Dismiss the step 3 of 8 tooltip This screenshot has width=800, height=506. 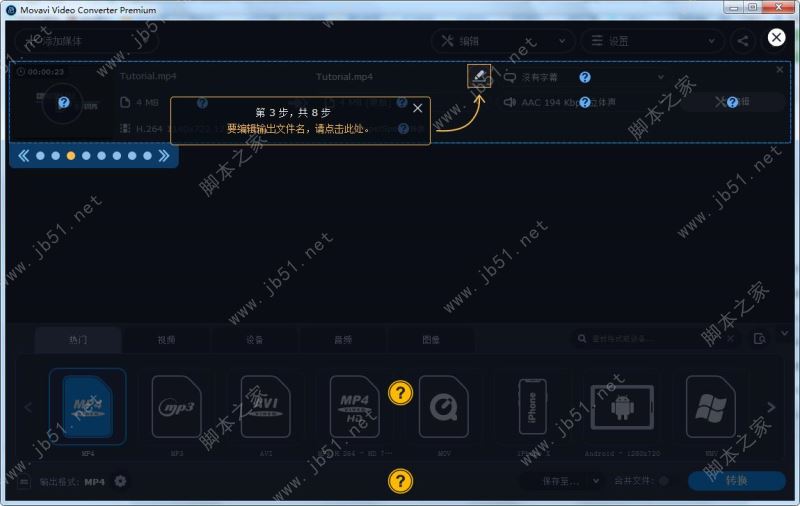click(x=417, y=108)
